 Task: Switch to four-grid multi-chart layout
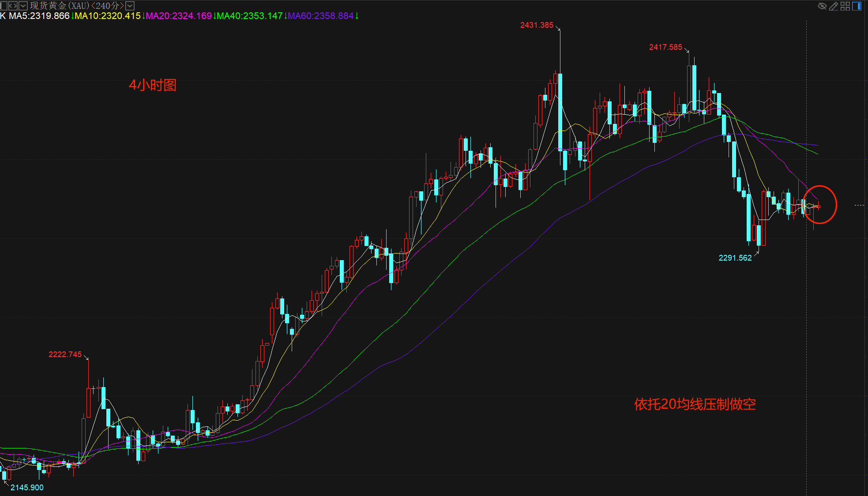tap(845, 6)
